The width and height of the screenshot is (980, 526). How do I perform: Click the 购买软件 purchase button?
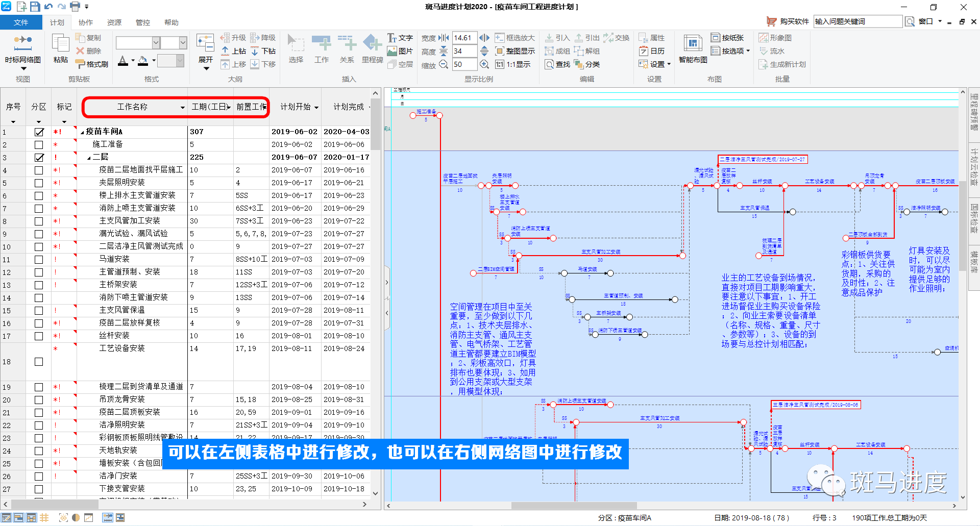[788, 21]
